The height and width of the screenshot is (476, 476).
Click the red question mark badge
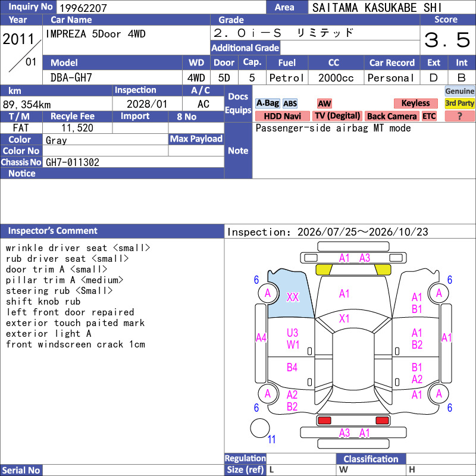[459, 116]
